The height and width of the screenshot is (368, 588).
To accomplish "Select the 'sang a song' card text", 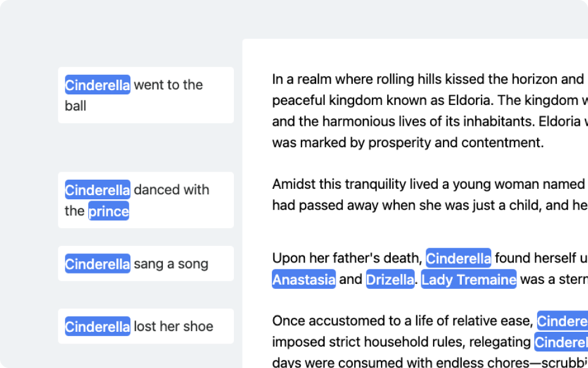I will [x=171, y=264].
